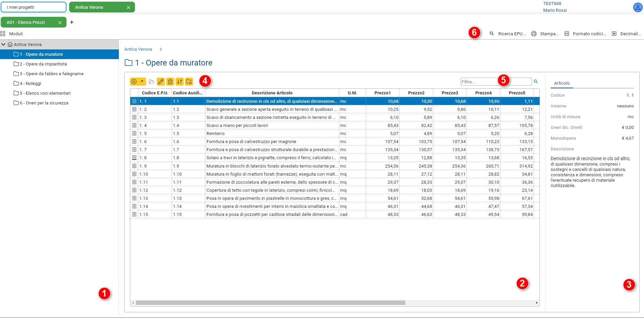The image size is (644, 318).
Task: Open the user profile avatar icon
Action: (637, 7)
